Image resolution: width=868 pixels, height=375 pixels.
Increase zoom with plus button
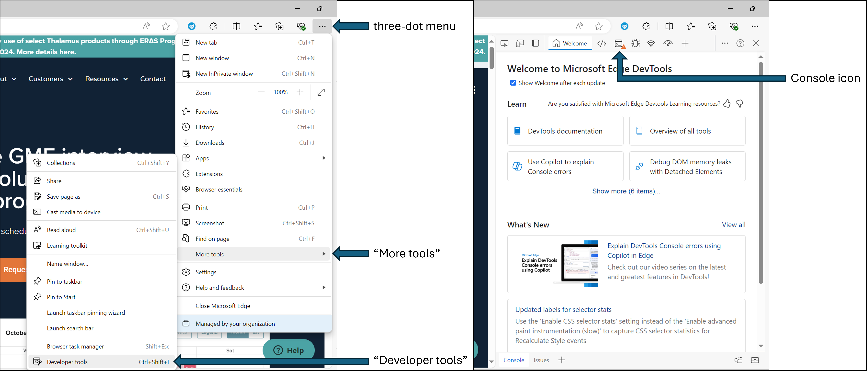[x=300, y=92]
